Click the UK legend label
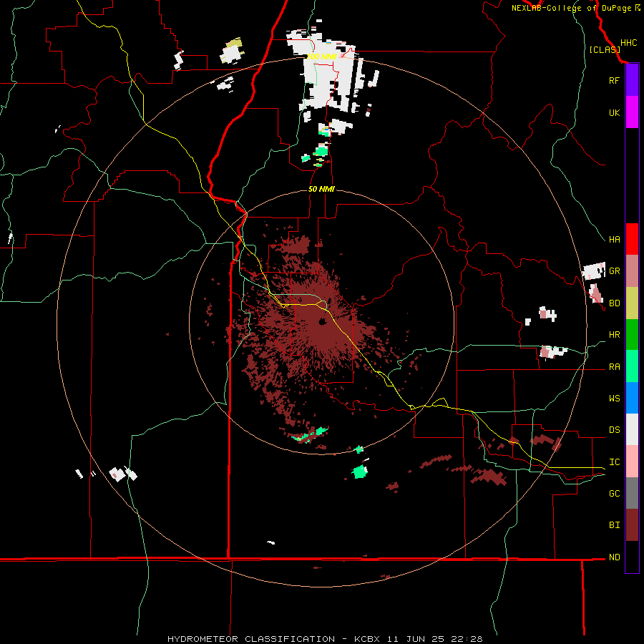The height and width of the screenshot is (644, 644). click(614, 112)
